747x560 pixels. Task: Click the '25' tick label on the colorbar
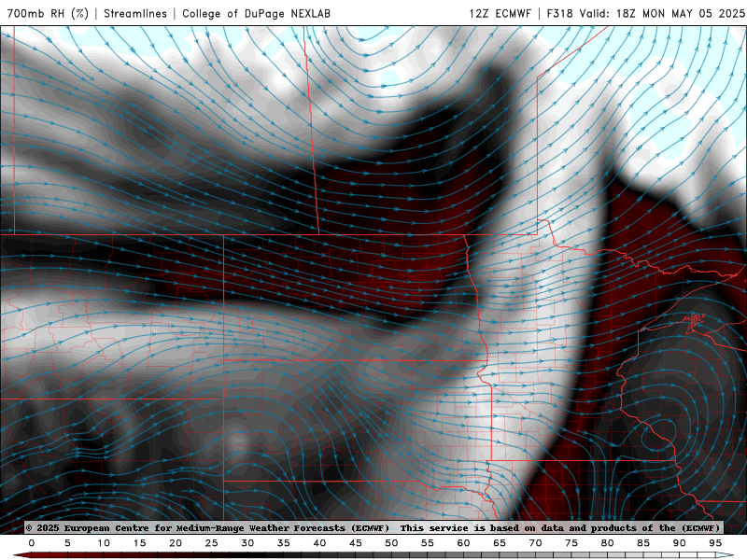point(212,543)
